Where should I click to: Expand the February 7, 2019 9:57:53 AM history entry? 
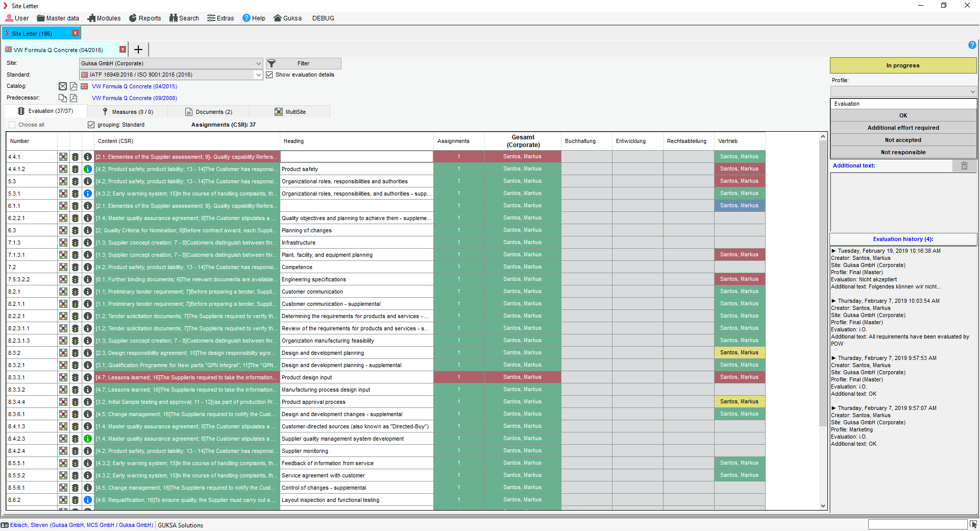[834, 358]
